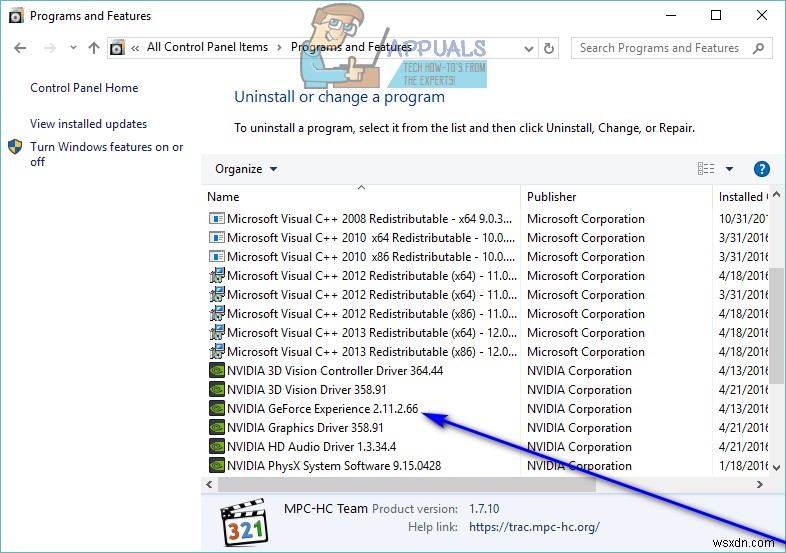Click horizontal scrollbar left arrow

pyautogui.click(x=210, y=484)
